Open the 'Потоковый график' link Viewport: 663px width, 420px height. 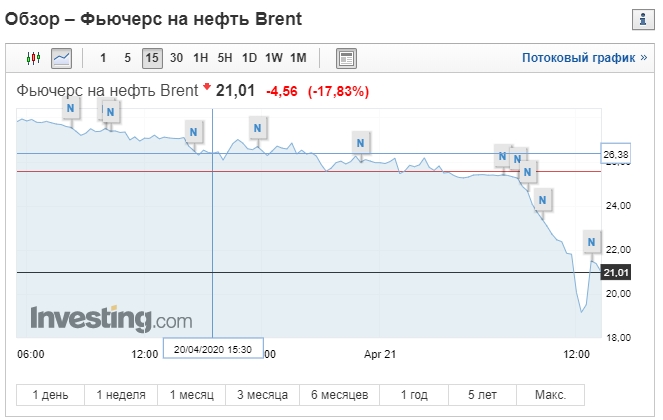pyautogui.click(x=584, y=58)
